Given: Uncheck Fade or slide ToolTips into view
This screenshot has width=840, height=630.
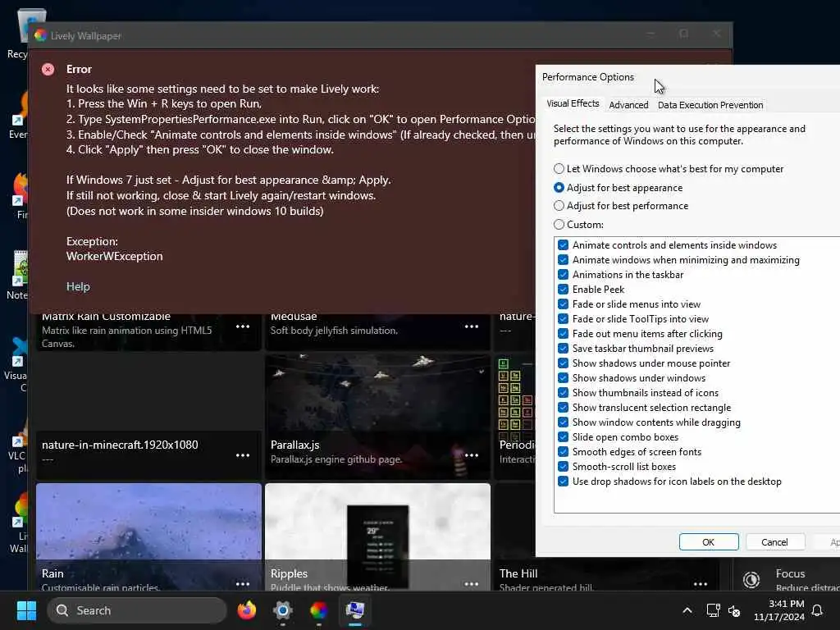Looking at the screenshot, I should tap(563, 319).
